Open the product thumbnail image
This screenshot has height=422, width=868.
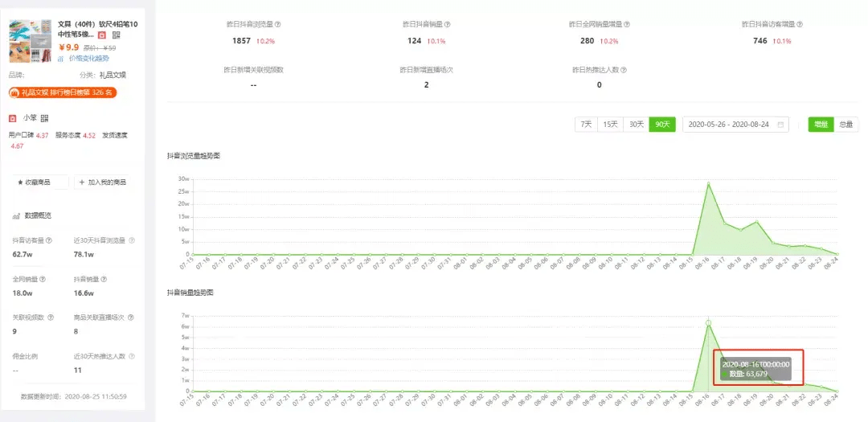[x=31, y=41]
